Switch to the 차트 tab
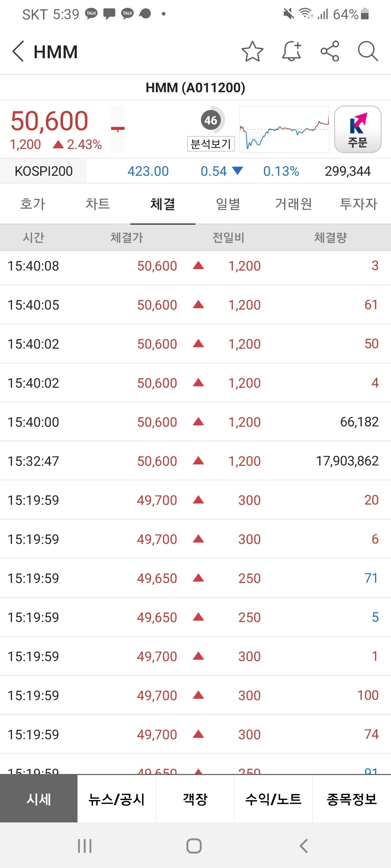This screenshot has width=391, height=868. click(x=98, y=204)
